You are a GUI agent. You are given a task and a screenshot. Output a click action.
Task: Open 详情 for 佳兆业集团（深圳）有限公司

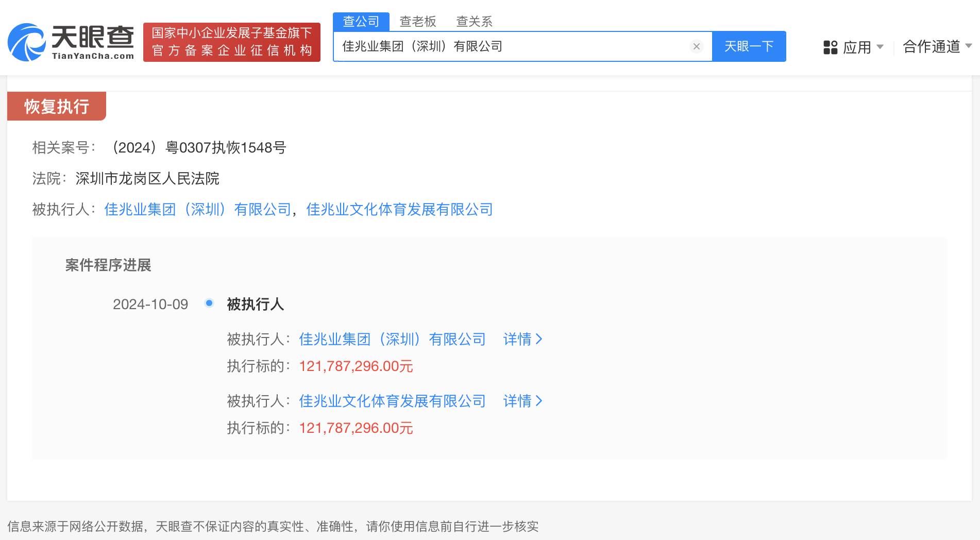523,340
